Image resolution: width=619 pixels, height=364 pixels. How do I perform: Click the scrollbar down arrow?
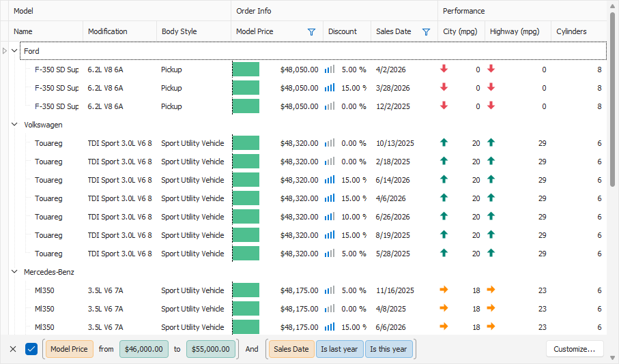tap(612, 359)
